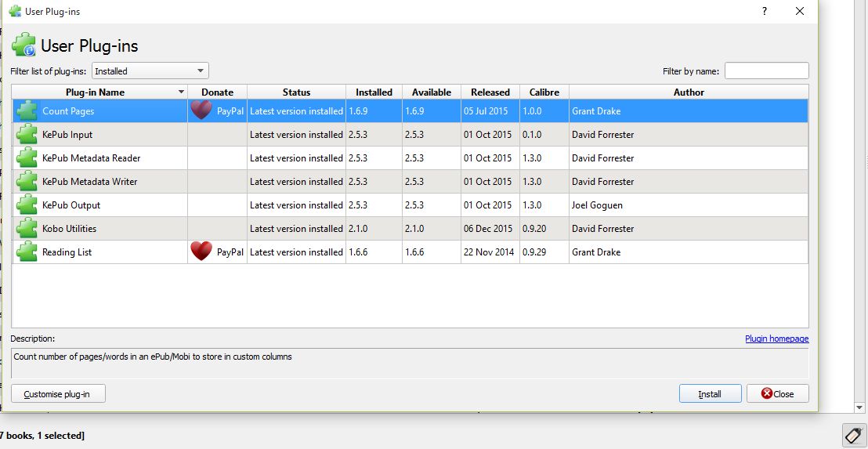
Task: Focus the Filter by name input field
Action: click(x=767, y=71)
